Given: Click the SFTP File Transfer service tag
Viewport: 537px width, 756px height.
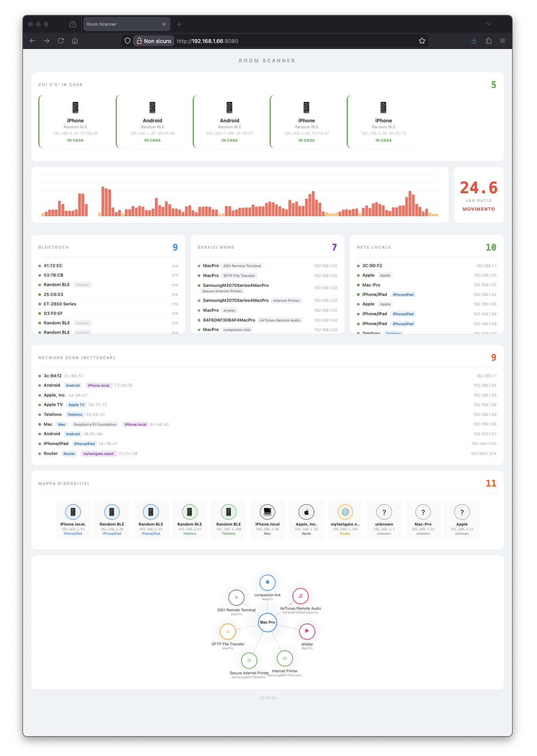Looking at the screenshot, I should coord(239,276).
